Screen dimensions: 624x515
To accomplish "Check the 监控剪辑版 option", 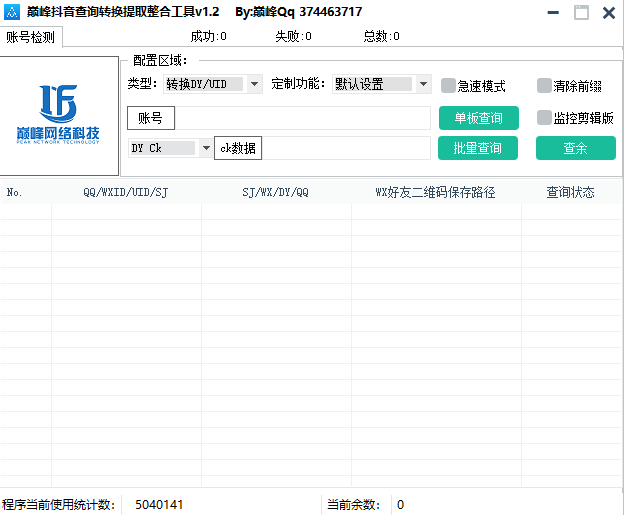I will (544, 118).
